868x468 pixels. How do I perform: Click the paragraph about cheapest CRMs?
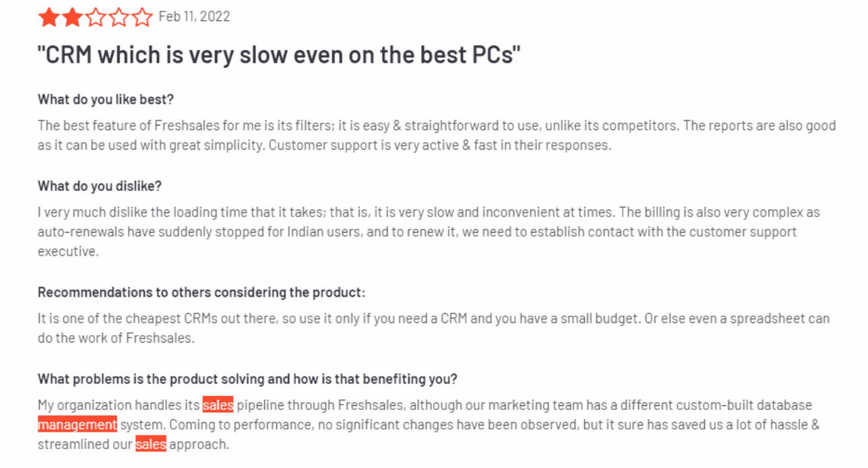[433, 328]
